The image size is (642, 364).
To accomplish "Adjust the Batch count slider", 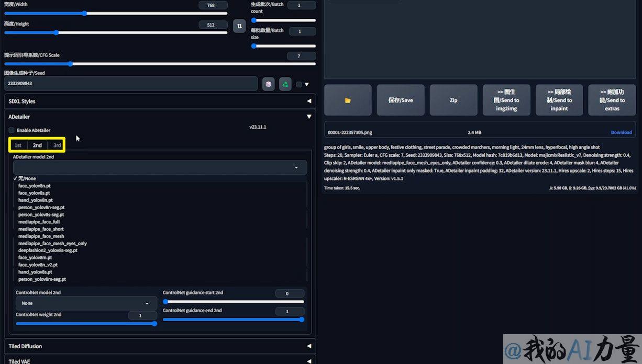I will point(283,20).
